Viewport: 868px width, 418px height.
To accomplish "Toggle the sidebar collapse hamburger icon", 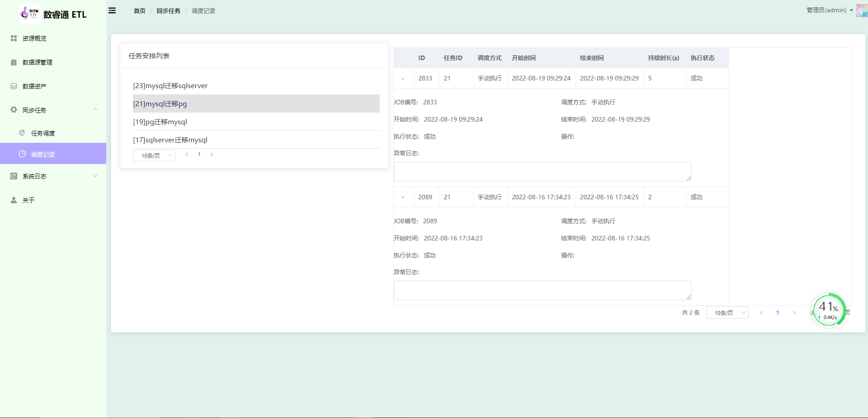I will tap(112, 10).
